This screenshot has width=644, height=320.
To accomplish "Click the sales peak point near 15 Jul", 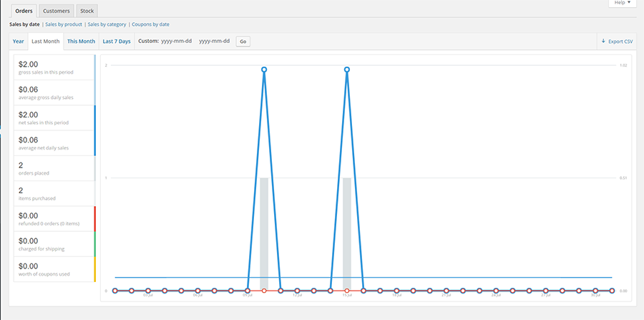I will pos(347,69).
